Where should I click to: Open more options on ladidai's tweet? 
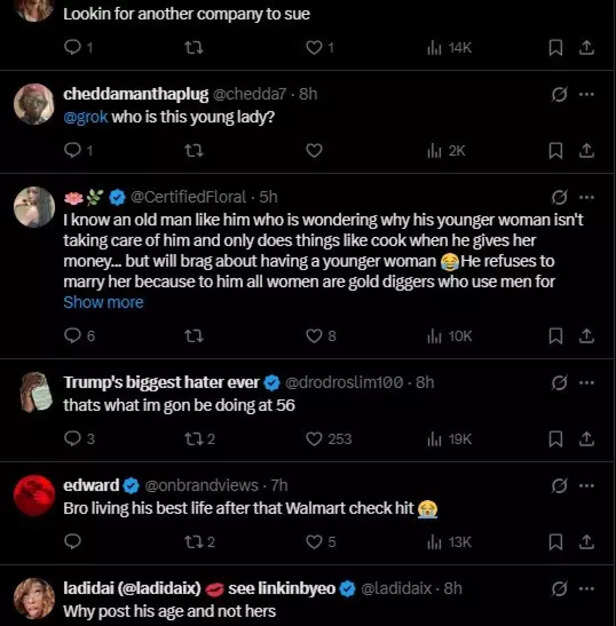(x=587, y=588)
